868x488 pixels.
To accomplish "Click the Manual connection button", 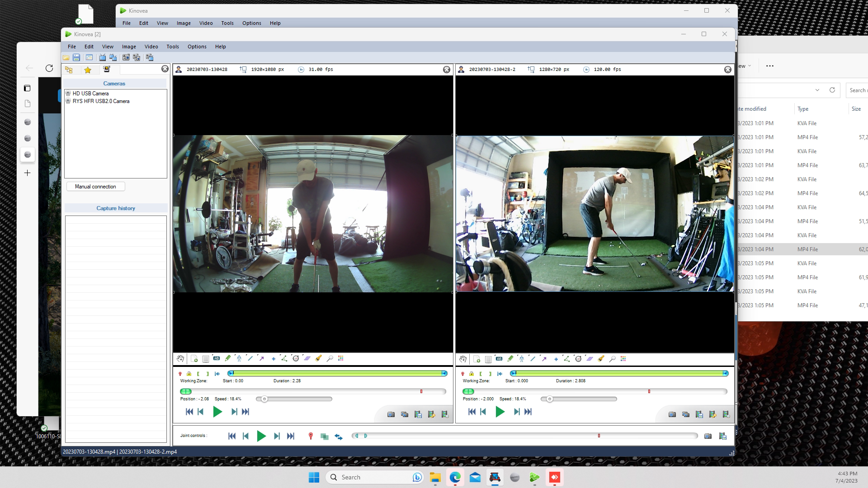I will [x=95, y=187].
